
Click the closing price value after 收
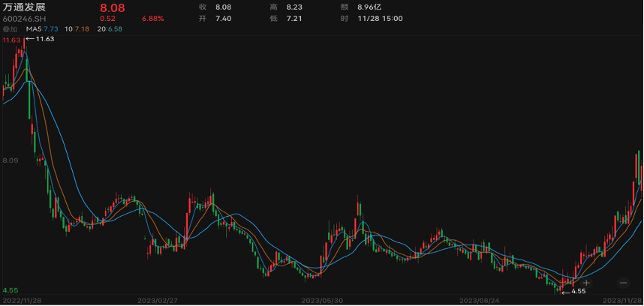coord(224,7)
